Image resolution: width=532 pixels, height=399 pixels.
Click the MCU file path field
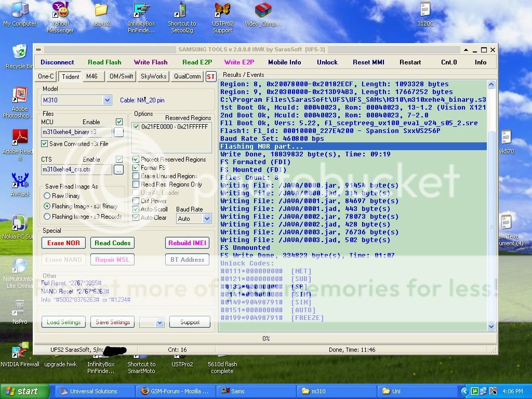pos(76,132)
